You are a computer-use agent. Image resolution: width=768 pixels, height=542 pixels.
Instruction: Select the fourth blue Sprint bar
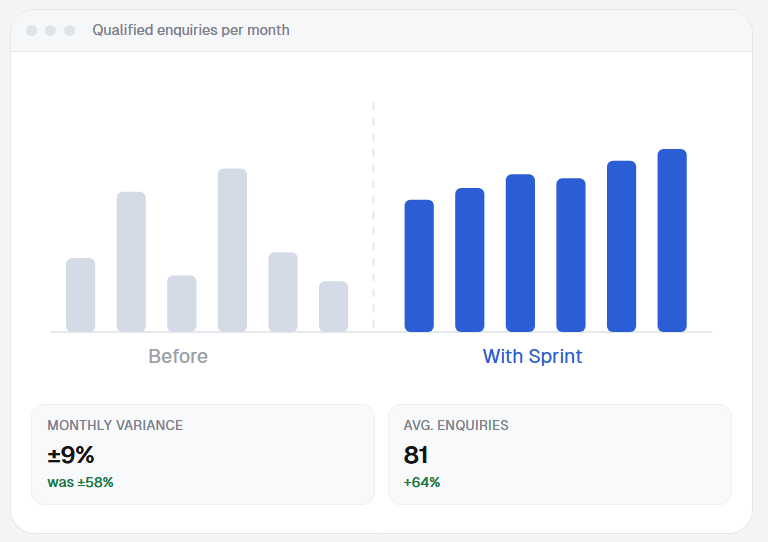(571, 255)
